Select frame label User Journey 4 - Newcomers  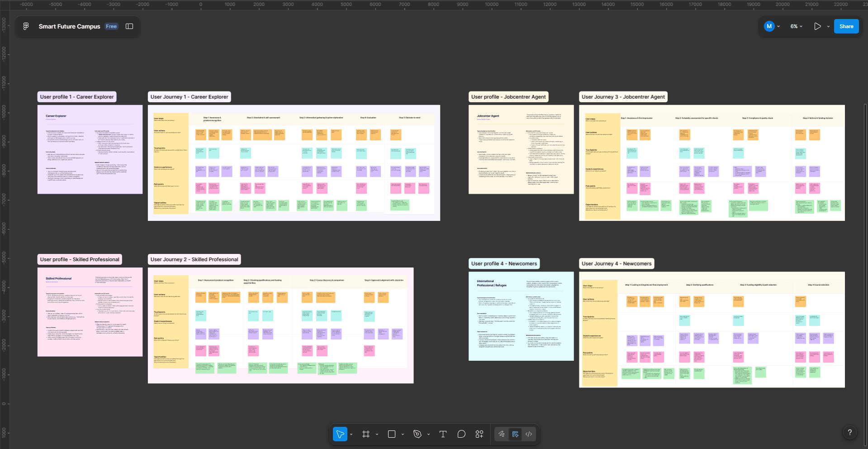pos(617,263)
